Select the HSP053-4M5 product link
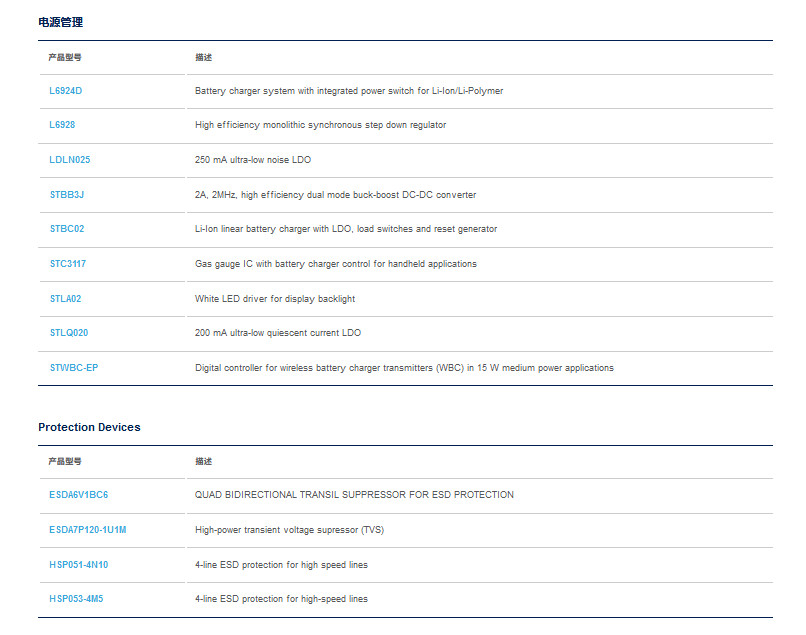The height and width of the screenshot is (635, 806). click(76, 598)
